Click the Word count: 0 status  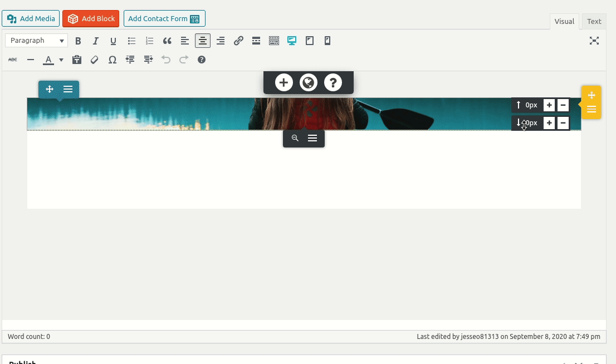pos(29,337)
